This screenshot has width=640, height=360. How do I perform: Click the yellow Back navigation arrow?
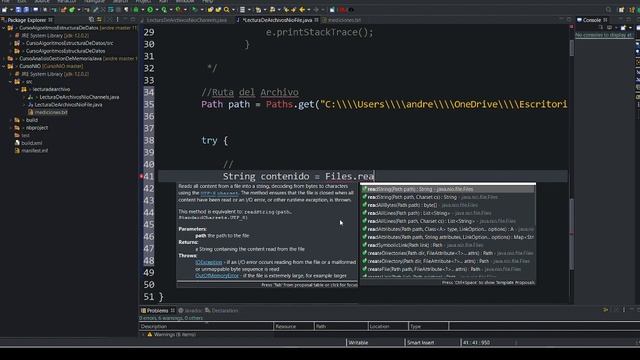coord(302,9)
